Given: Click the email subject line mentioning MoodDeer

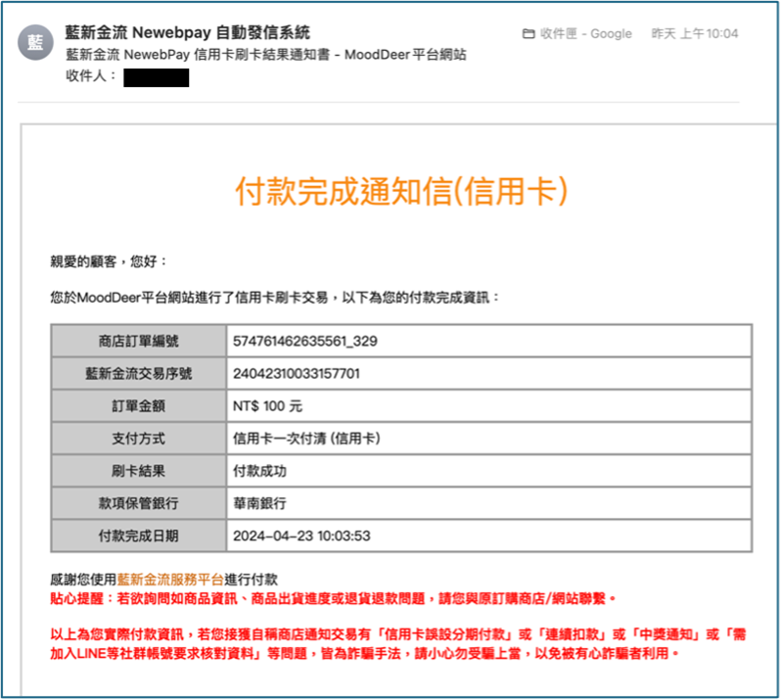Looking at the screenshot, I should click(265, 55).
